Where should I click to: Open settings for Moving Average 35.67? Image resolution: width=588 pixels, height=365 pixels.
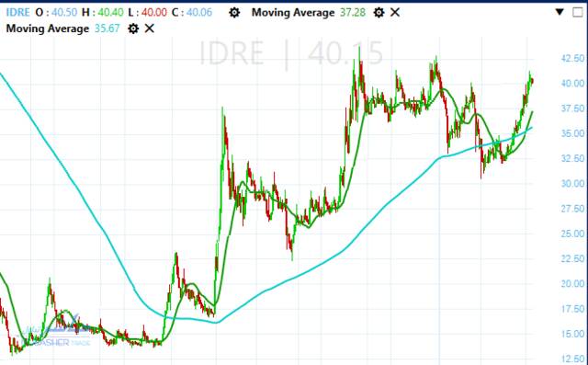pos(133,29)
